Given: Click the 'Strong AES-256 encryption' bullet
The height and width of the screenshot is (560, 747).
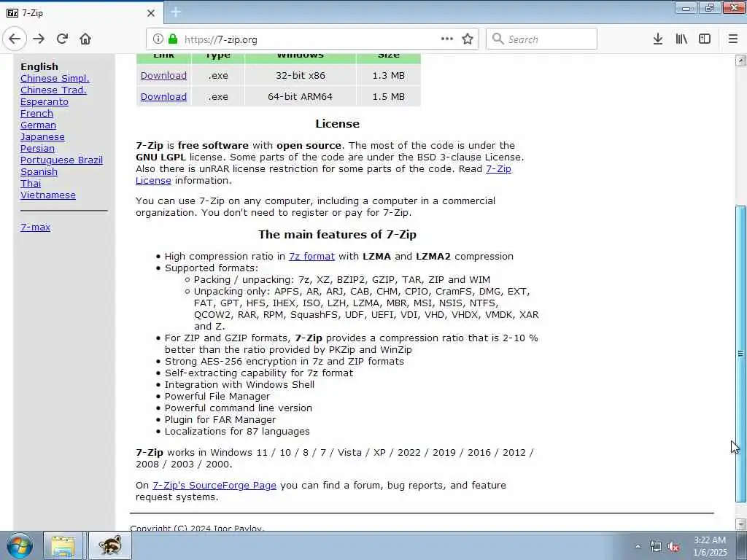Looking at the screenshot, I should [x=285, y=362].
